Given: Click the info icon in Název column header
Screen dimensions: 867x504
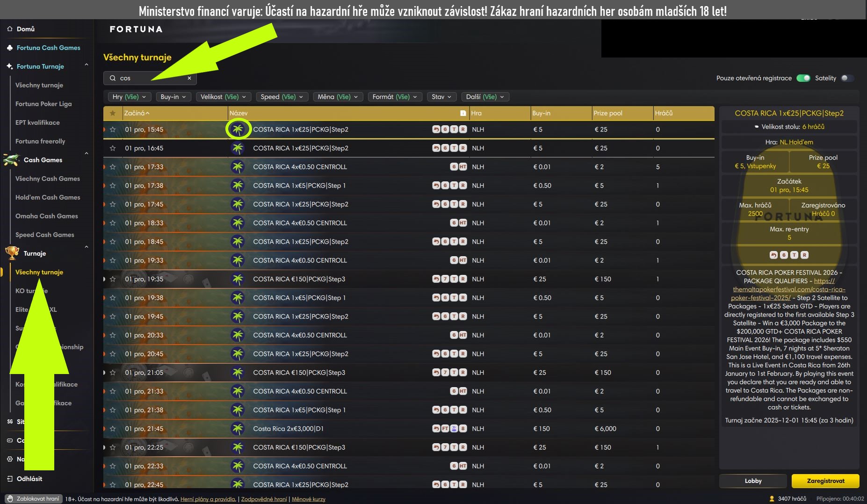Looking at the screenshot, I should coord(463,113).
